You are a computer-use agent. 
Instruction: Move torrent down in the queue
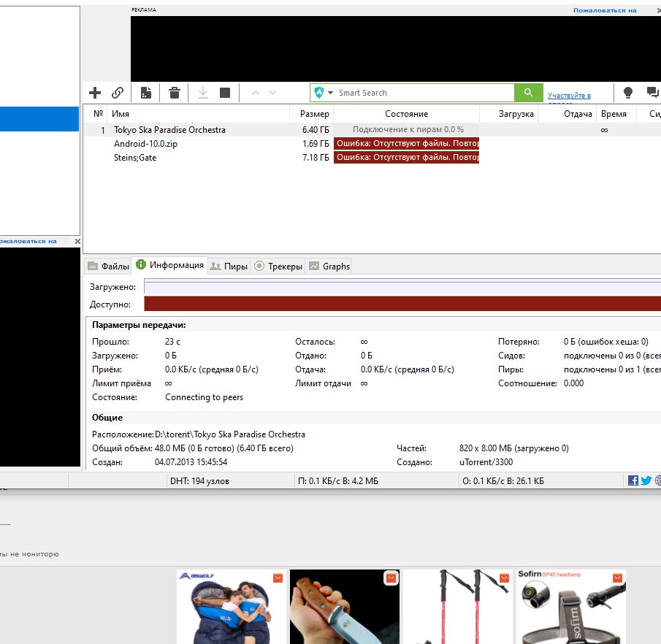[272, 93]
